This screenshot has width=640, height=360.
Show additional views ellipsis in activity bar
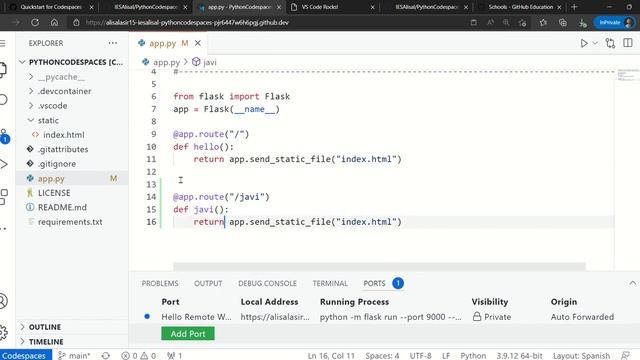pos(3,228)
